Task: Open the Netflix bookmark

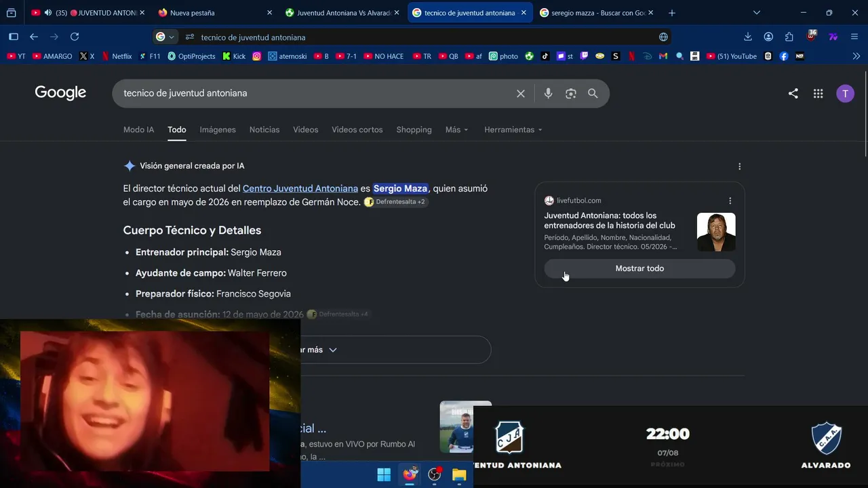Action: pyautogui.click(x=117, y=56)
